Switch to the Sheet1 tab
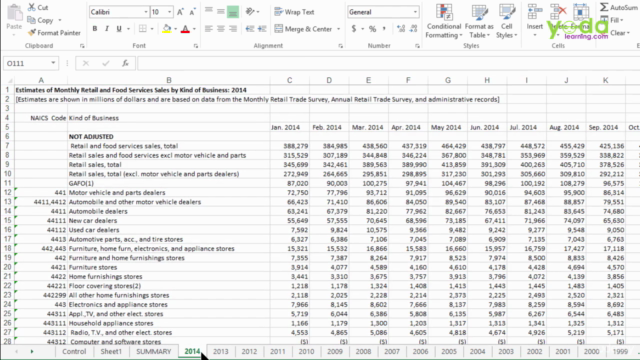The image size is (640, 360). pyautogui.click(x=111, y=351)
